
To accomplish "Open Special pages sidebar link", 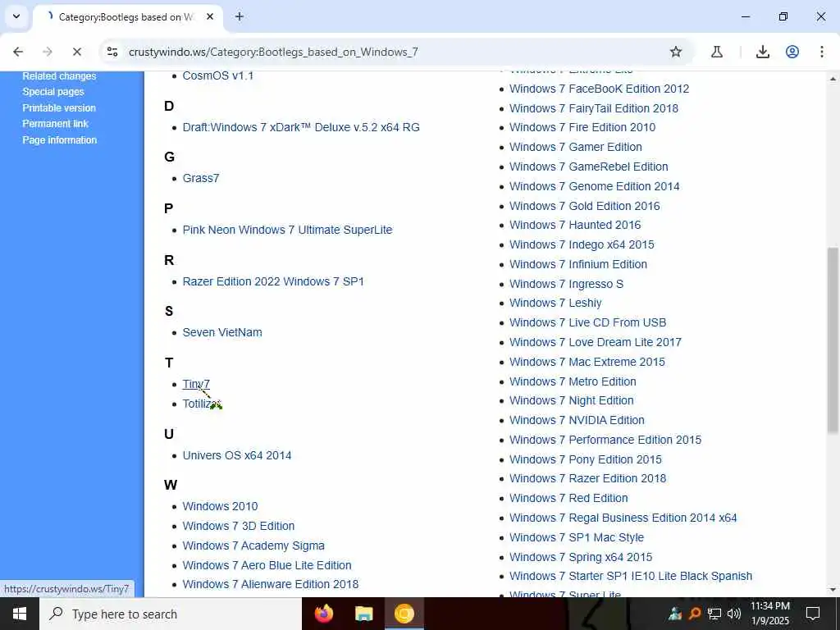I will click(53, 92).
